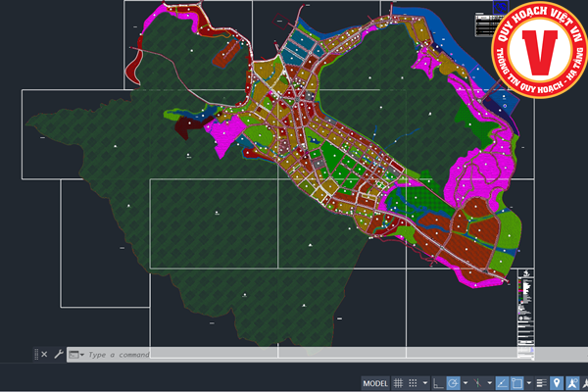Click the annotation scale icon
This screenshot has height=392, width=588.
tap(573, 382)
